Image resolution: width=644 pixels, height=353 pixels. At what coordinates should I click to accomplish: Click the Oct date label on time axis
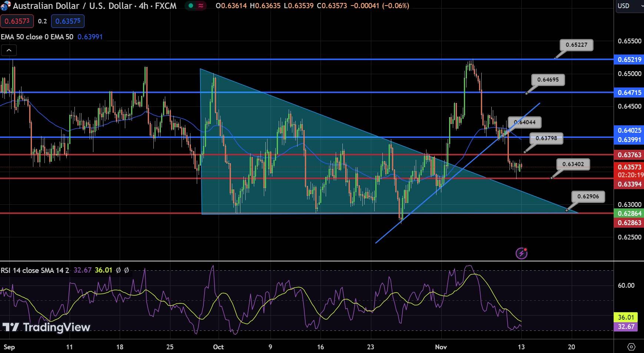tap(218, 347)
